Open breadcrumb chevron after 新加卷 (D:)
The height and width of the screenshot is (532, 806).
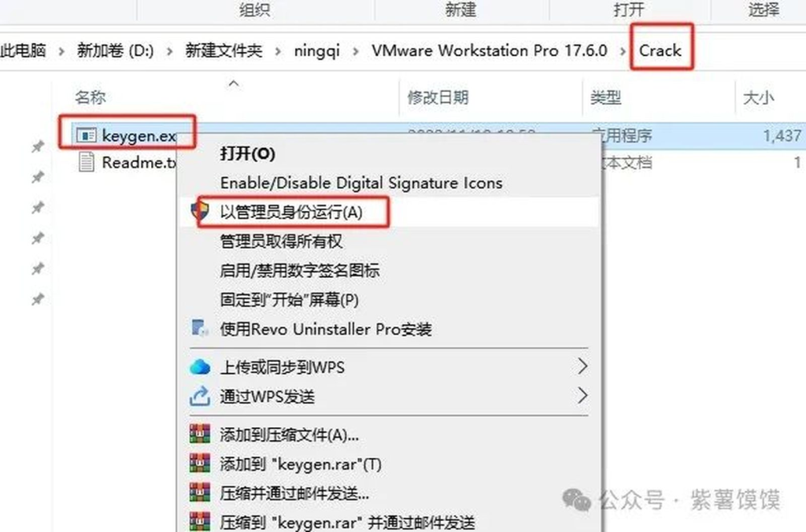point(169,51)
